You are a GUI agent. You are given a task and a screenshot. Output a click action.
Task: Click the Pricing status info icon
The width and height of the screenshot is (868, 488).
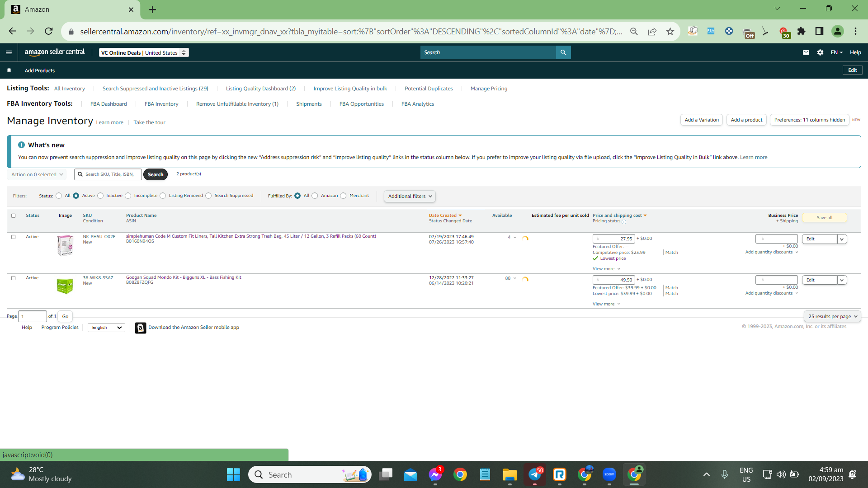[x=624, y=222]
